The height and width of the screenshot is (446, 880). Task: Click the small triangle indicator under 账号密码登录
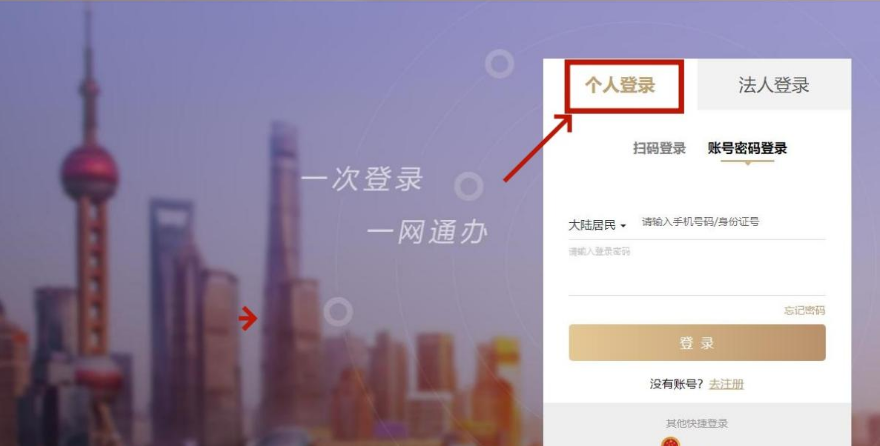point(747,163)
